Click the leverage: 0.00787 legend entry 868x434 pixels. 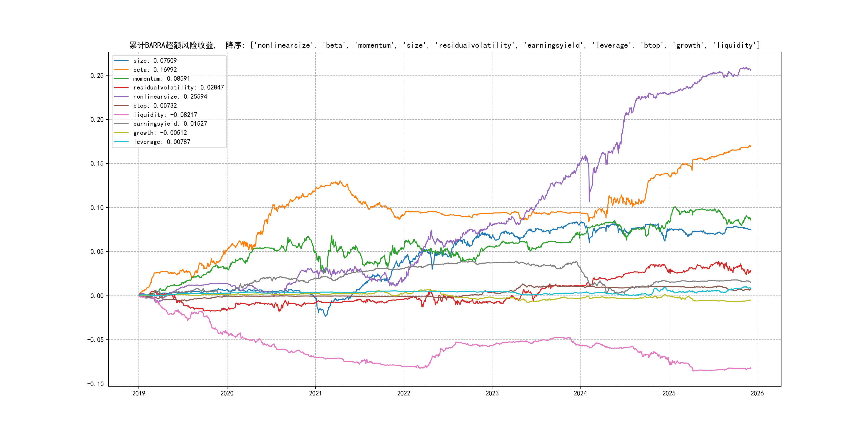coord(161,142)
